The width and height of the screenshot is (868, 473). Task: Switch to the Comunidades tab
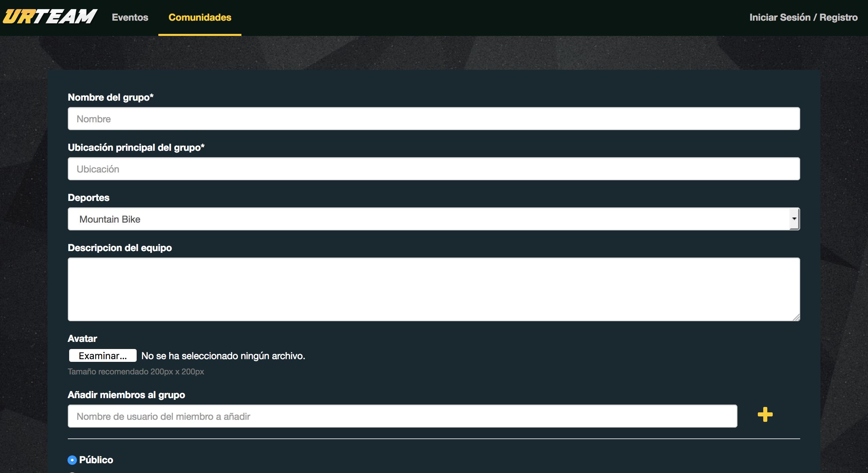pyautogui.click(x=200, y=17)
